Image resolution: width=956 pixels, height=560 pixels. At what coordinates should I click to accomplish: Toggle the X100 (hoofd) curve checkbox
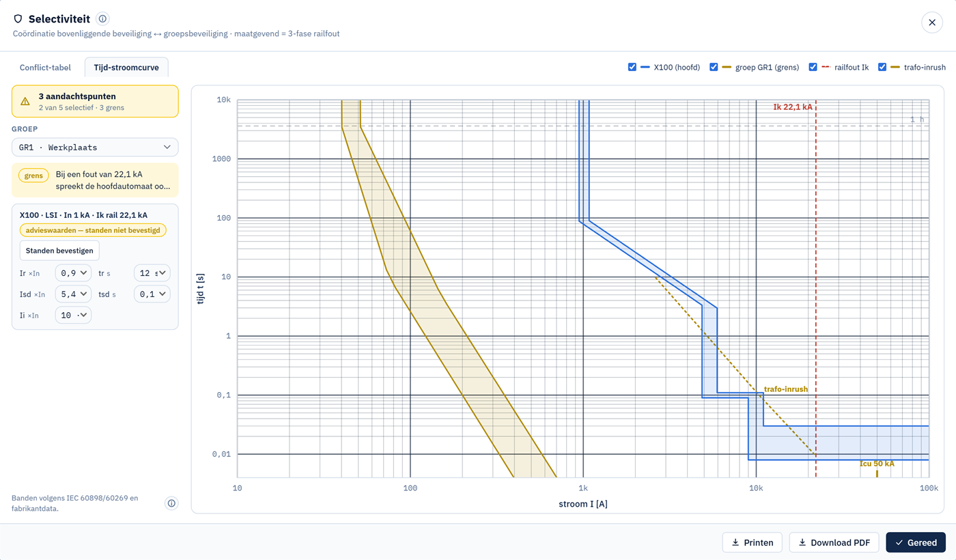[x=632, y=67]
